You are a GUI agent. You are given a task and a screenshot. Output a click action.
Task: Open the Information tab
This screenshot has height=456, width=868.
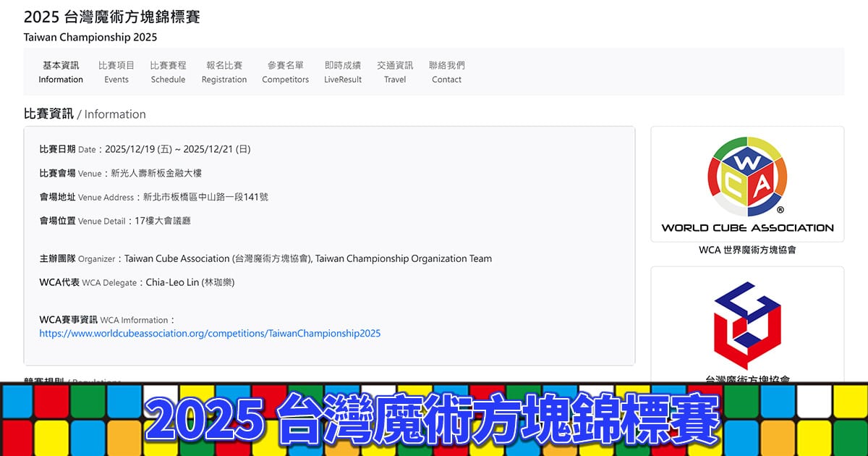point(61,72)
